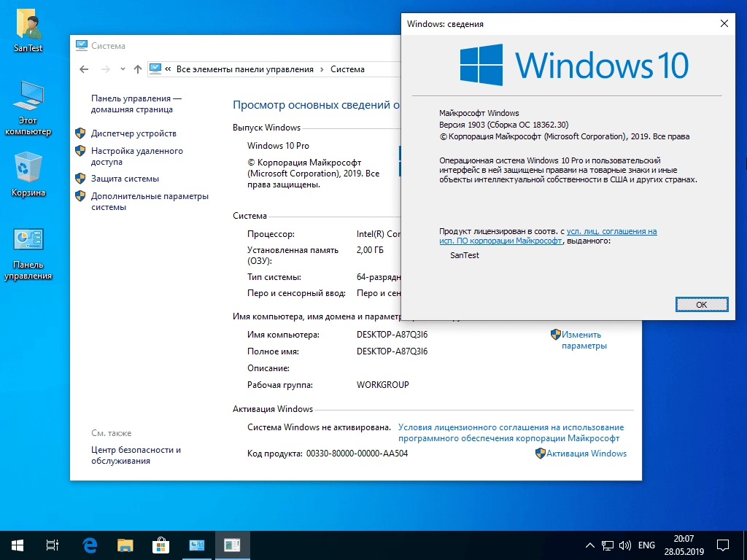This screenshot has width=747, height=560.
Task: Select Все элементы панели управления breadcrumb
Action: [245, 69]
